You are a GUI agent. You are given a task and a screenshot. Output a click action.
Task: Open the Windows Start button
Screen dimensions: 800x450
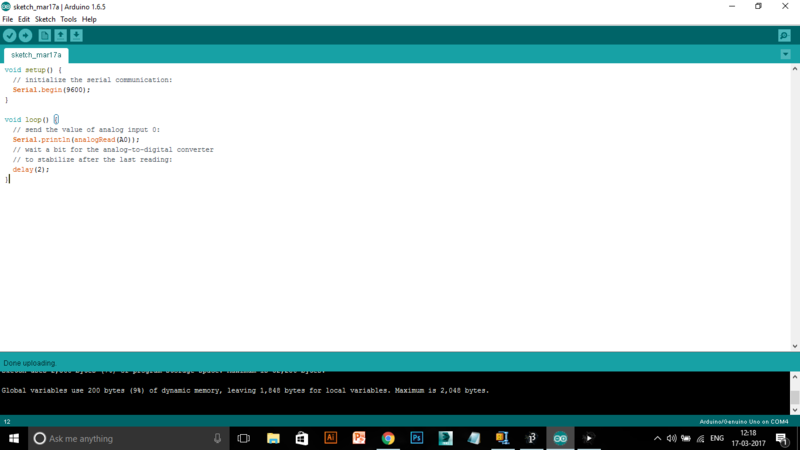(x=13, y=438)
